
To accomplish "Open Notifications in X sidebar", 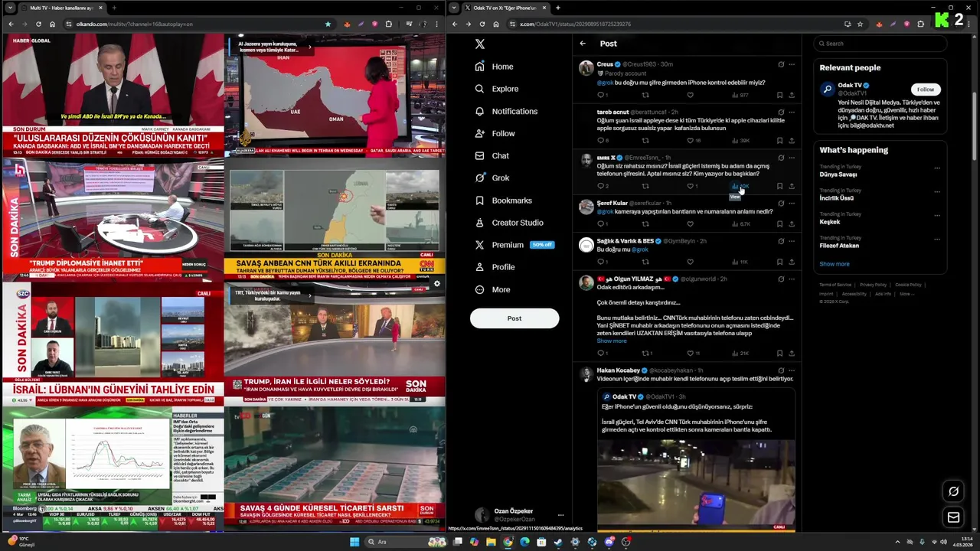I will coord(506,111).
